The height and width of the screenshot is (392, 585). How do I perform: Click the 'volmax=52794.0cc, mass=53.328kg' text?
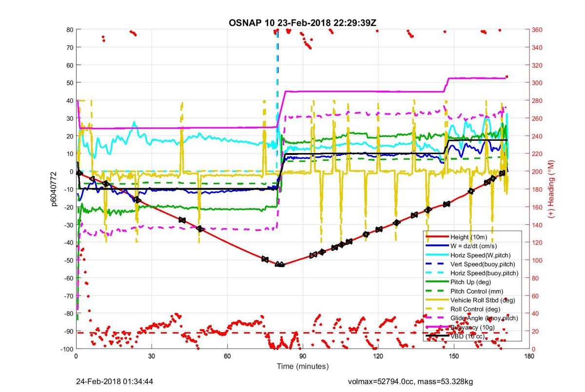click(410, 382)
